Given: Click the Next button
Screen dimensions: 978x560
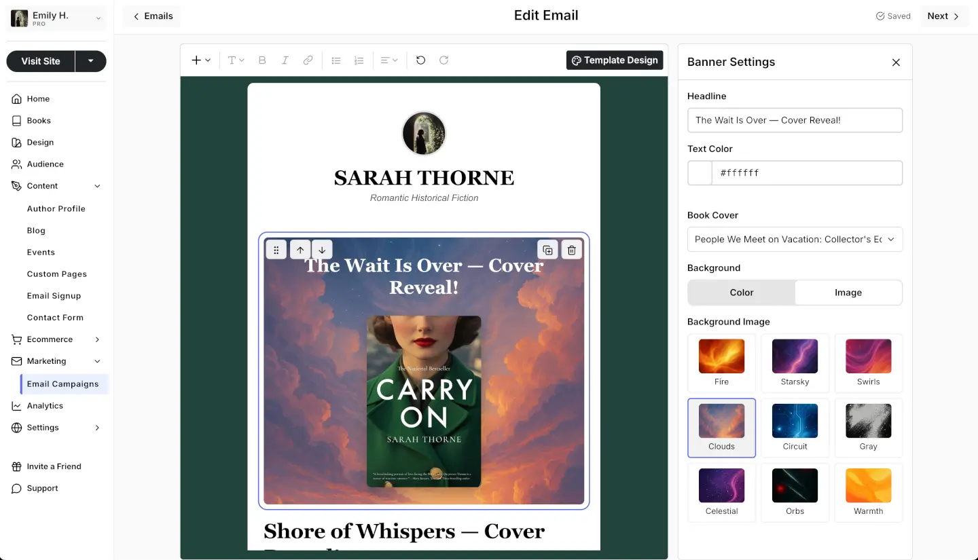Looking at the screenshot, I should pyautogui.click(x=945, y=16).
